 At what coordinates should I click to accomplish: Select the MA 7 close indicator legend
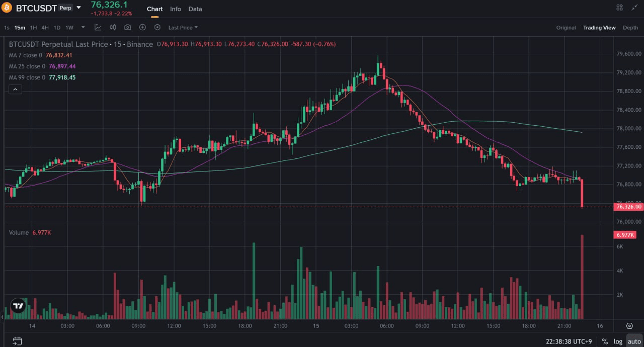click(41, 55)
